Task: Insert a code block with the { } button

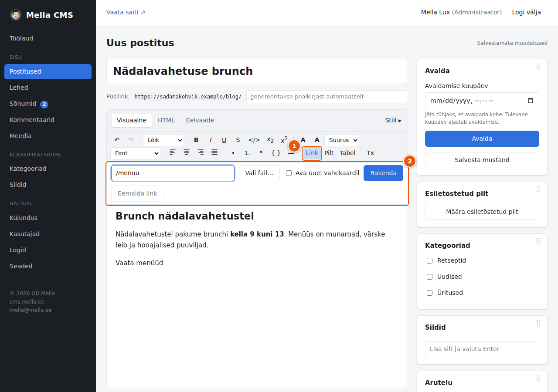Action: [x=276, y=153]
